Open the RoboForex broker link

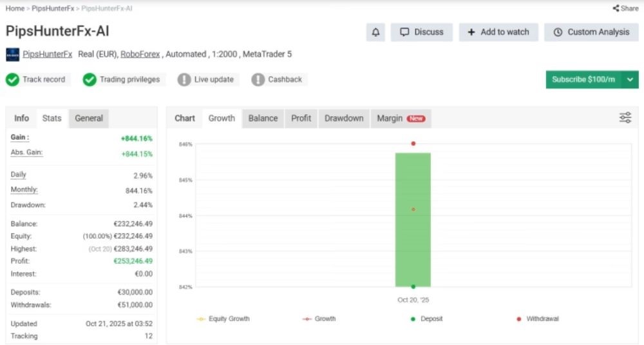coord(140,54)
